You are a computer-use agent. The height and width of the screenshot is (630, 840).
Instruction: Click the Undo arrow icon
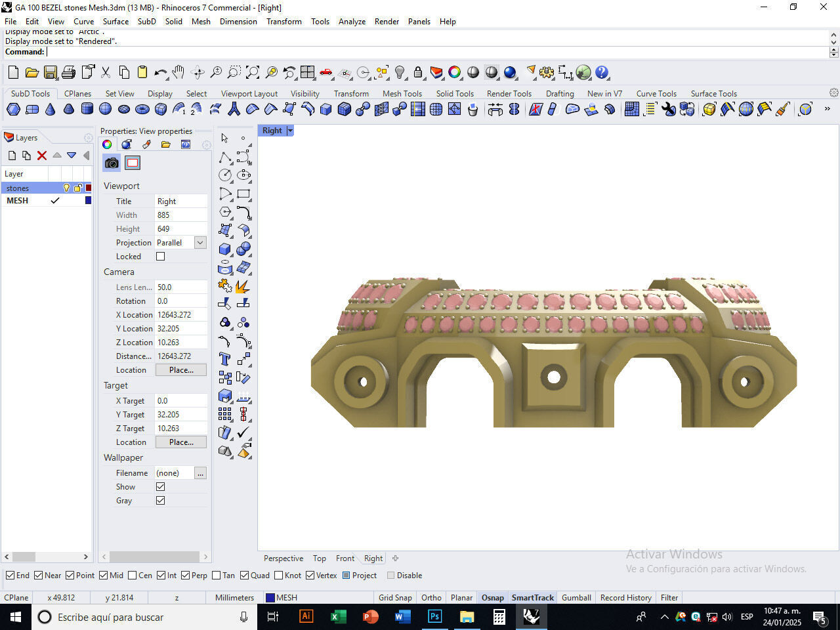click(161, 73)
